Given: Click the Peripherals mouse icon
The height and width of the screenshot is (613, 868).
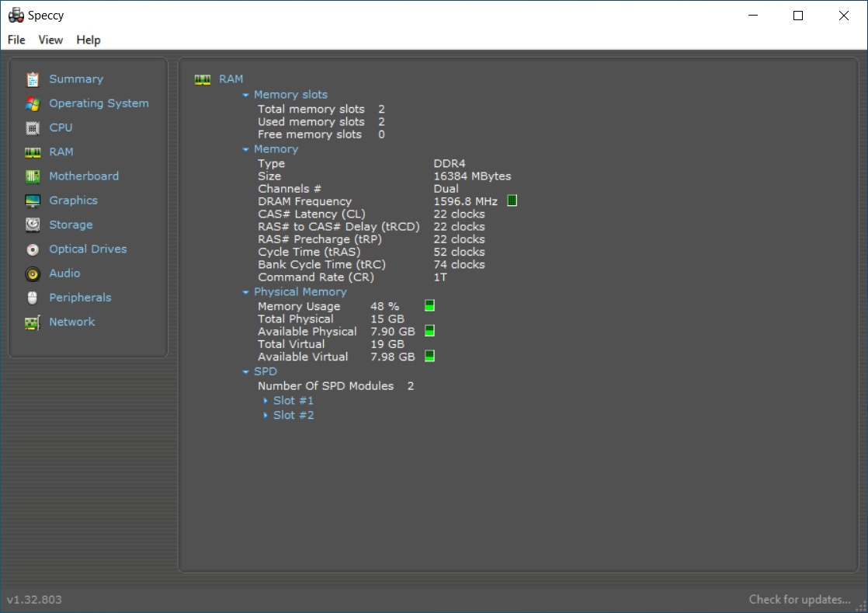Looking at the screenshot, I should 33,298.
